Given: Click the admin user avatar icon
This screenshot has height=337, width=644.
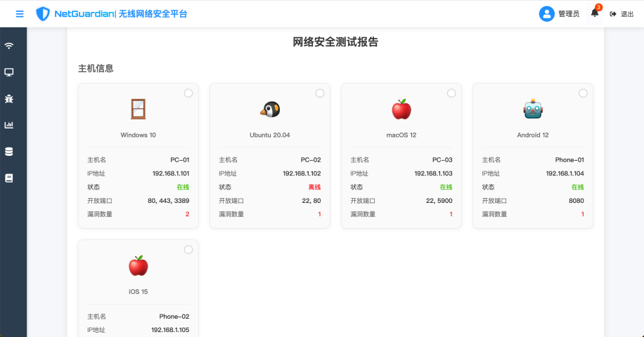Looking at the screenshot, I should point(547,14).
